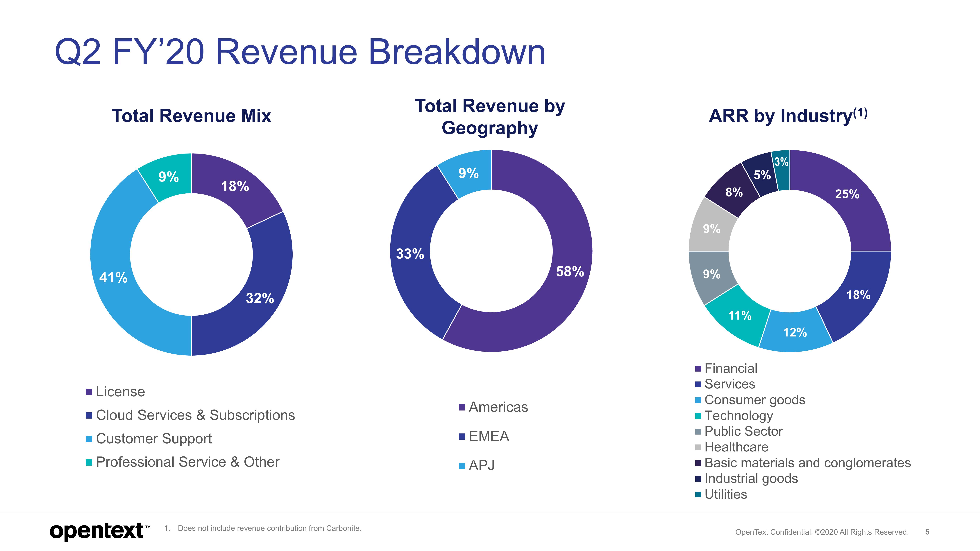
Task: Select the 9% APJ segment in Geography chart
Action: [x=468, y=173]
